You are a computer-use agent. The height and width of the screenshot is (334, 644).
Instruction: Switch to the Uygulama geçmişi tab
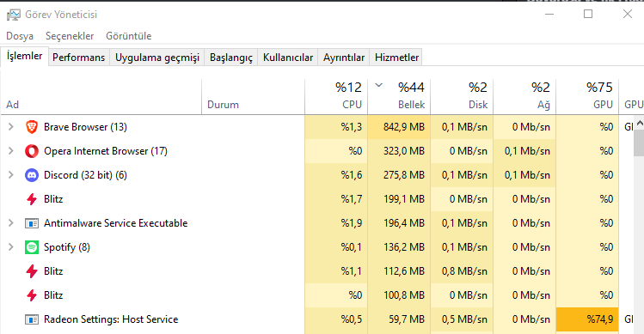[x=157, y=58]
